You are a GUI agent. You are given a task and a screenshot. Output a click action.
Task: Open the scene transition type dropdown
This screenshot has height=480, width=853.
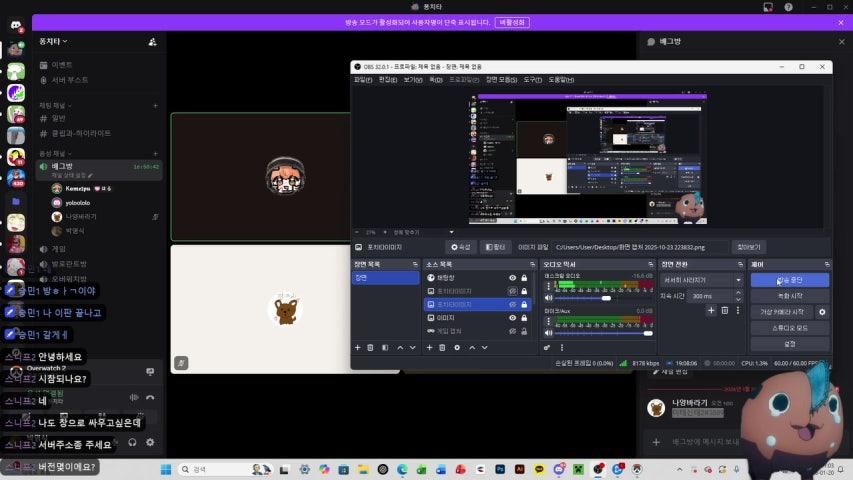(698, 280)
